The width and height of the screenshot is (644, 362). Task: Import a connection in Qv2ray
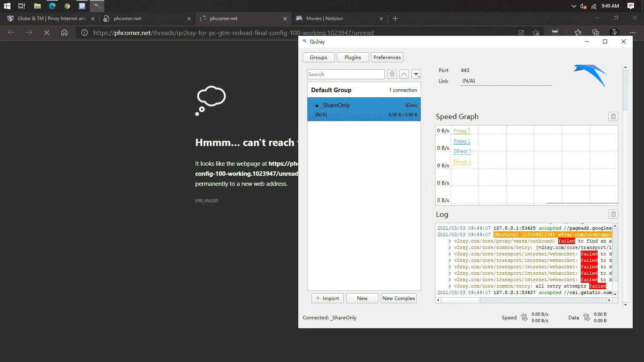point(328,298)
